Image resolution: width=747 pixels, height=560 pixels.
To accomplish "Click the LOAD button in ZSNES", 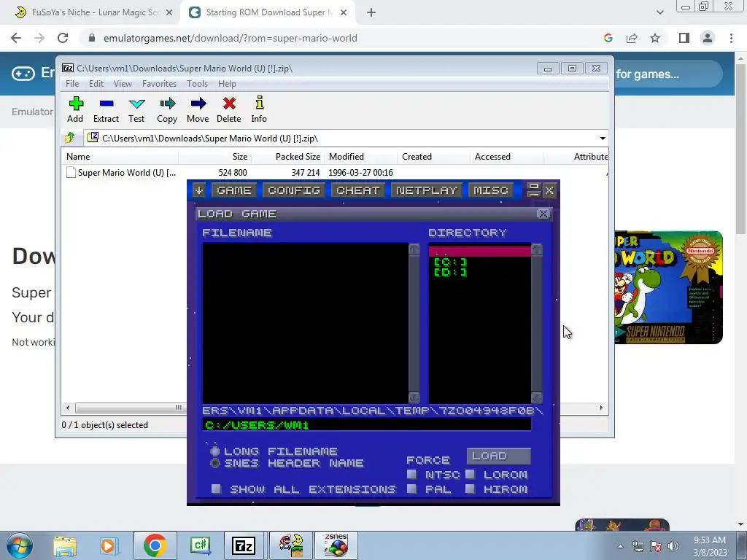I will pos(498,456).
